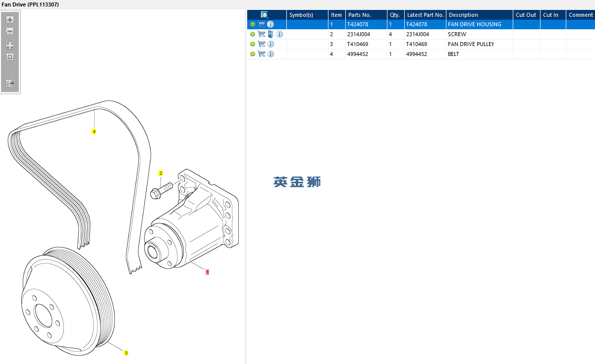The height and width of the screenshot is (364, 595).
Task: Select the 4994452 cell under Parts No.
Action: pos(366,54)
